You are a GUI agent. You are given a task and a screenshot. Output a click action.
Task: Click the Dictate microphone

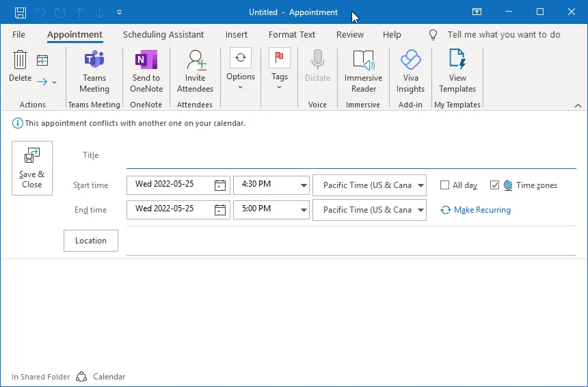click(x=318, y=66)
